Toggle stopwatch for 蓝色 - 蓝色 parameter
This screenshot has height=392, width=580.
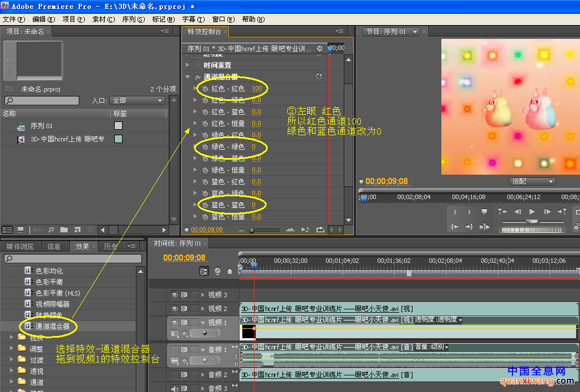(205, 205)
